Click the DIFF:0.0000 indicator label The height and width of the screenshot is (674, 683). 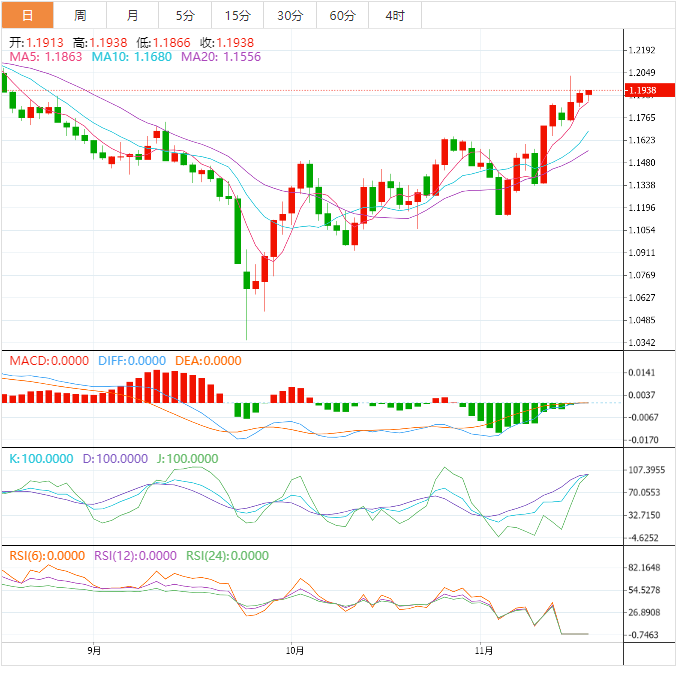click(x=132, y=360)
